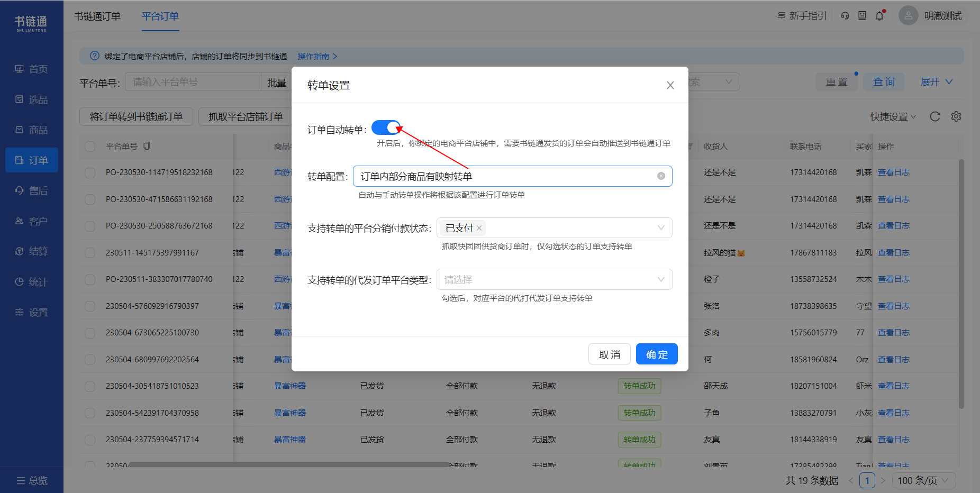Screen dimensions: 980x493
Task: Check row 230504-673065225100730
Action: coord(90,333)
